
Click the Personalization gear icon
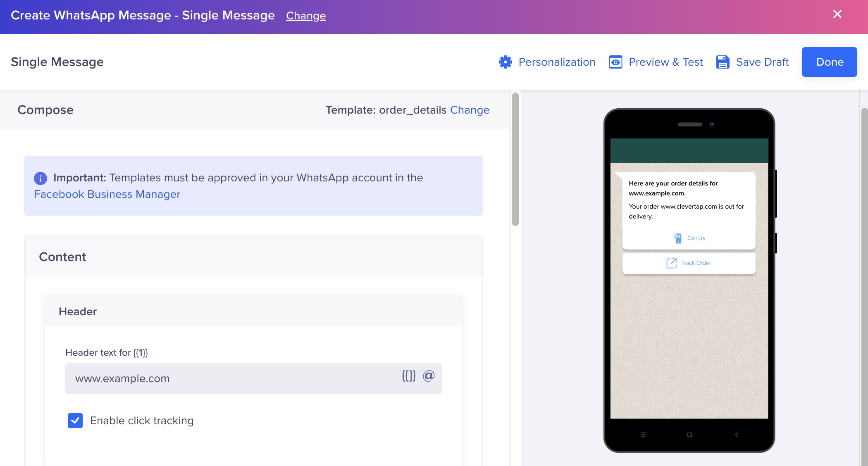click(505, 62)
